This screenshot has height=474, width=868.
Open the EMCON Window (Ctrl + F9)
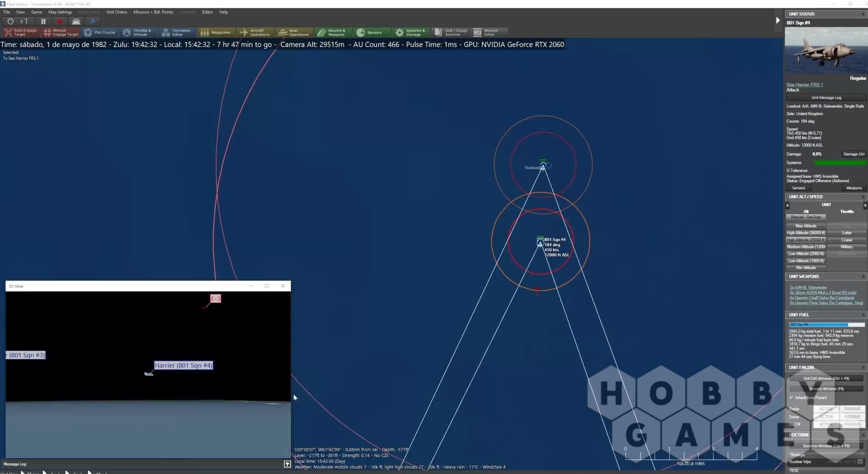click(826, 379)
